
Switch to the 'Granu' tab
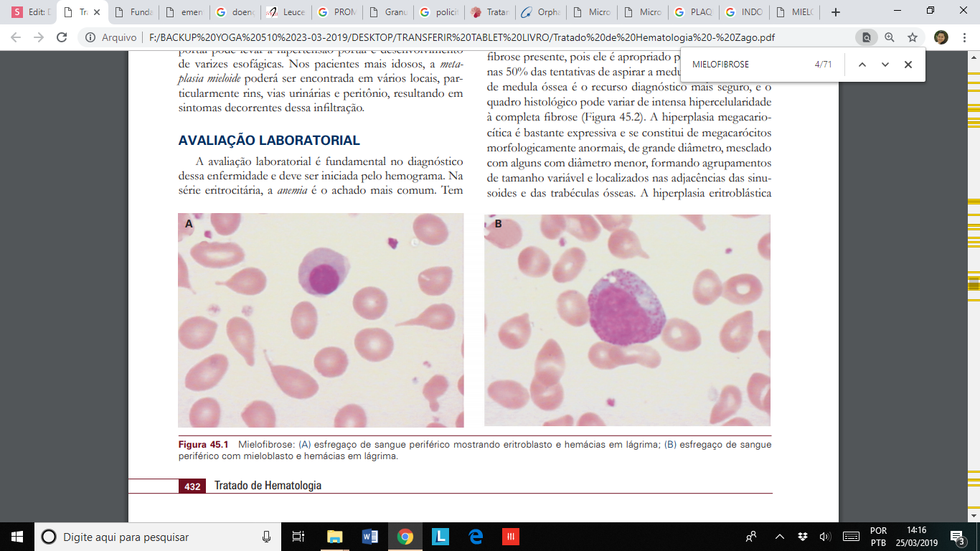[x=387, y=12]
